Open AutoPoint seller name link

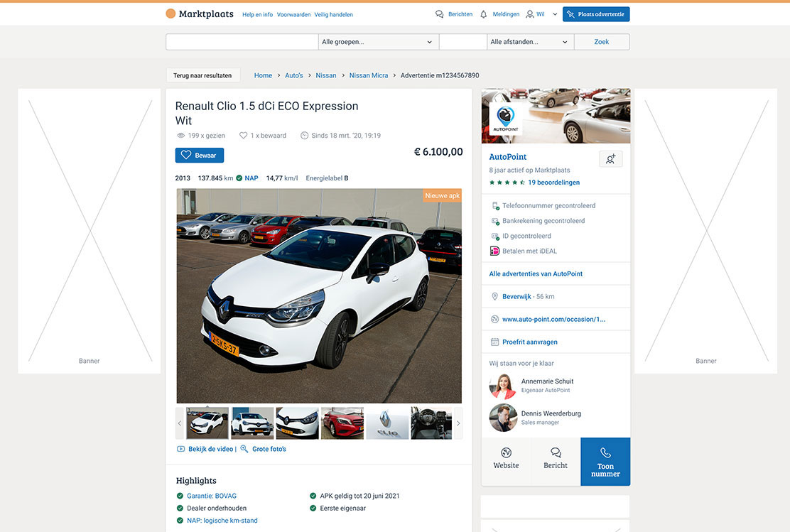[x=508, y=157]
